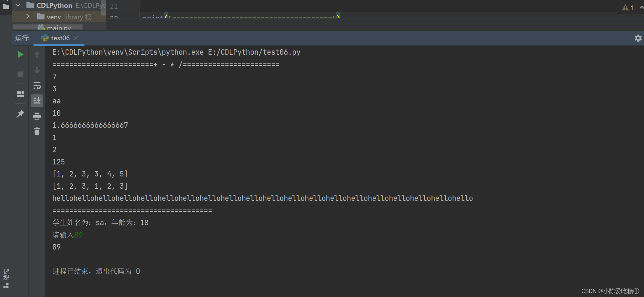Image resolution: width=644 pixels, height=297 pixels.
Task: Pin the run tab with pin icon
Action: click(x=20, y=114)
